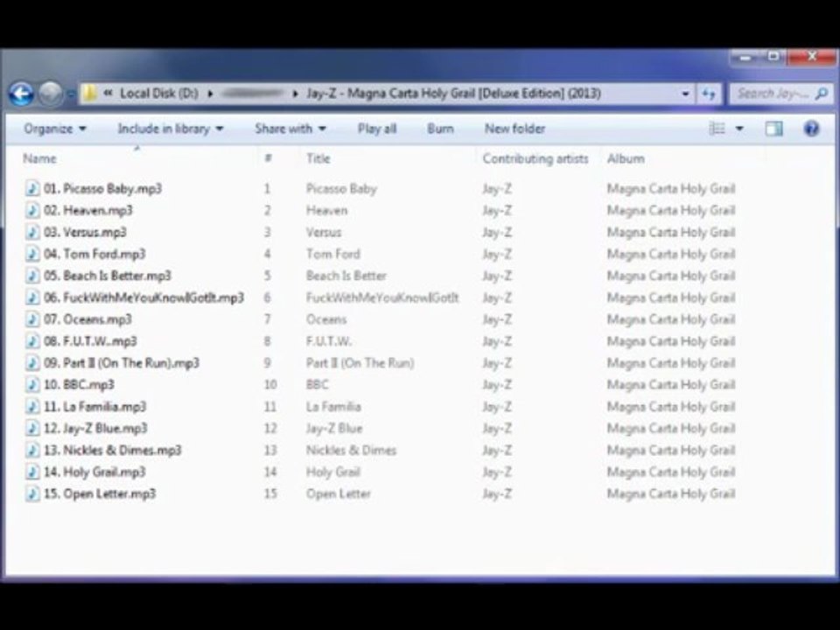This screenshot has width=840, height=630.
Task: Sort by the # column header
Action: 269,158
